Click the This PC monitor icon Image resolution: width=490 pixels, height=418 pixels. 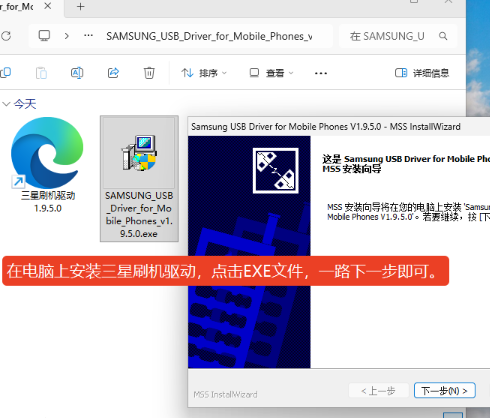tap(44, 36)
